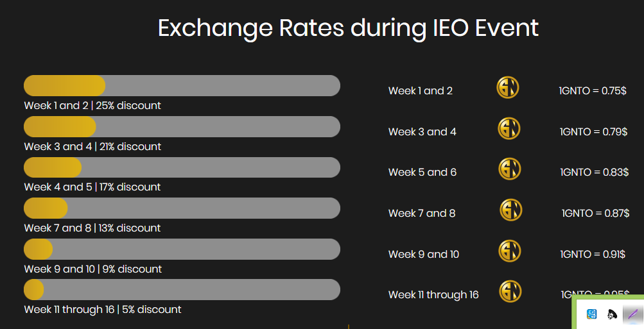The height and width of the screenshot is (329, 644).
Task: Click the 9% discount progress bar
Action: [182, 249]
